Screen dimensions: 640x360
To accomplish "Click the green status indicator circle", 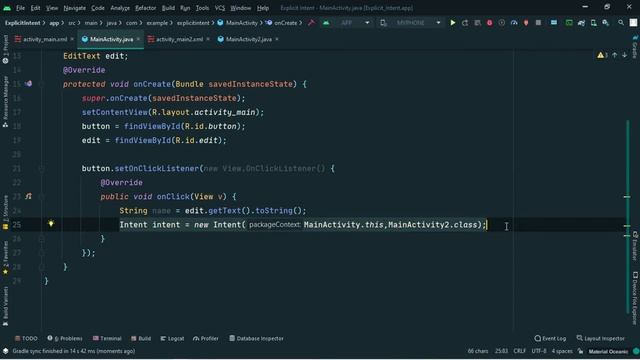I will coord(636,351).
